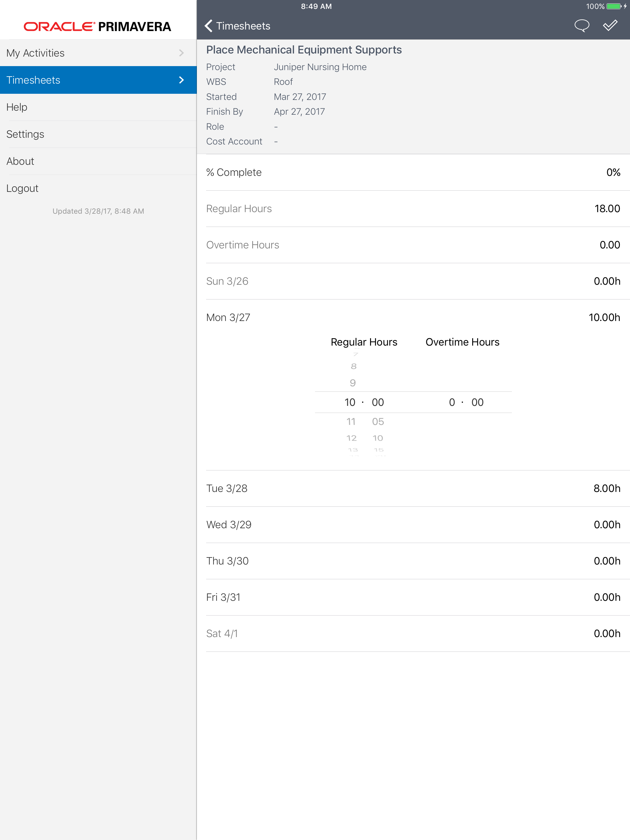Open the % Complete field
Screen dimensions: 630x840
413,172
